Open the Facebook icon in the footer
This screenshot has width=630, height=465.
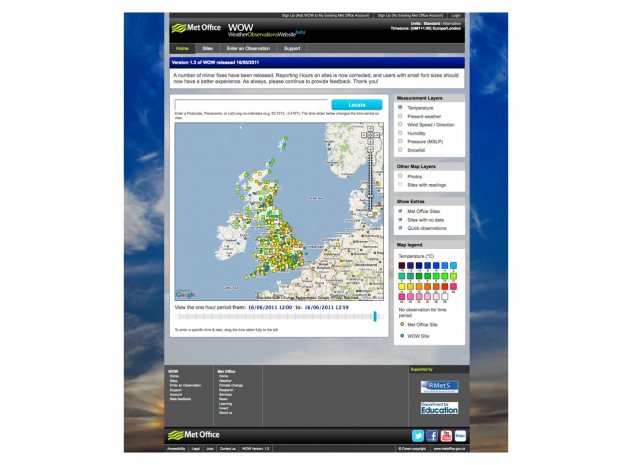pyautogui.click(x=432, y=436)
